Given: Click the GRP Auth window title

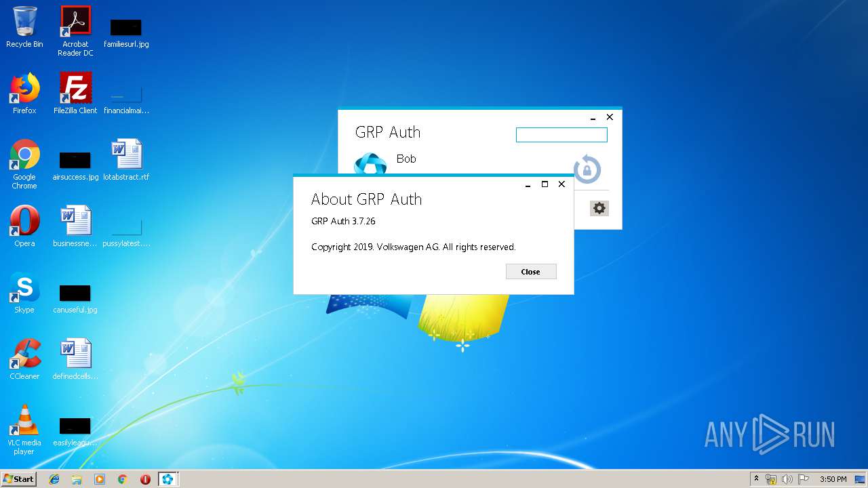Looking at the screenshot, I should pyautogui.click(x=388, y=132).
